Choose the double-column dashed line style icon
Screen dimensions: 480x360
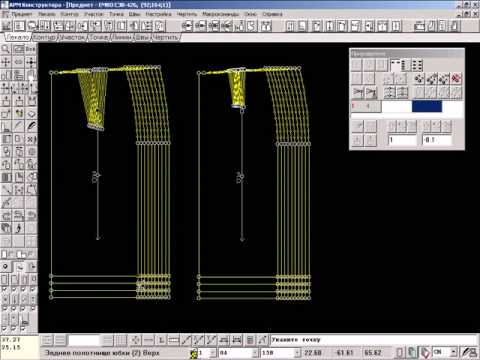(x=417, y=65)
